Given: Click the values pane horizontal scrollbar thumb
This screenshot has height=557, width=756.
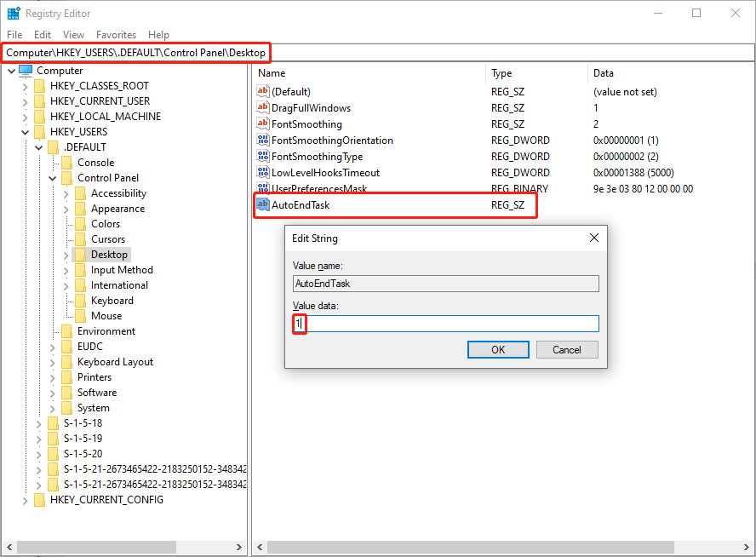Looking at the screenshot, I should tap(471, 547).
